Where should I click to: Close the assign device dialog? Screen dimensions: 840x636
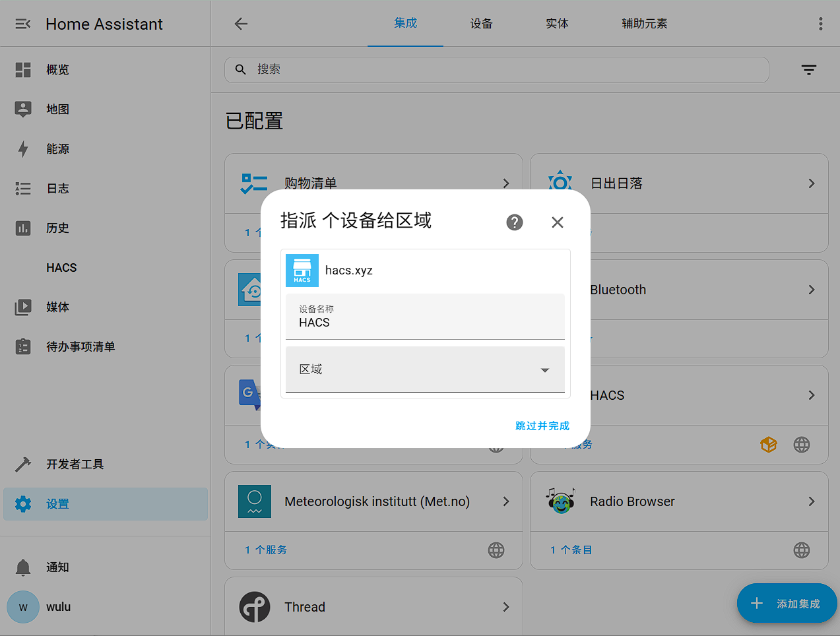[x=558, y=222]
